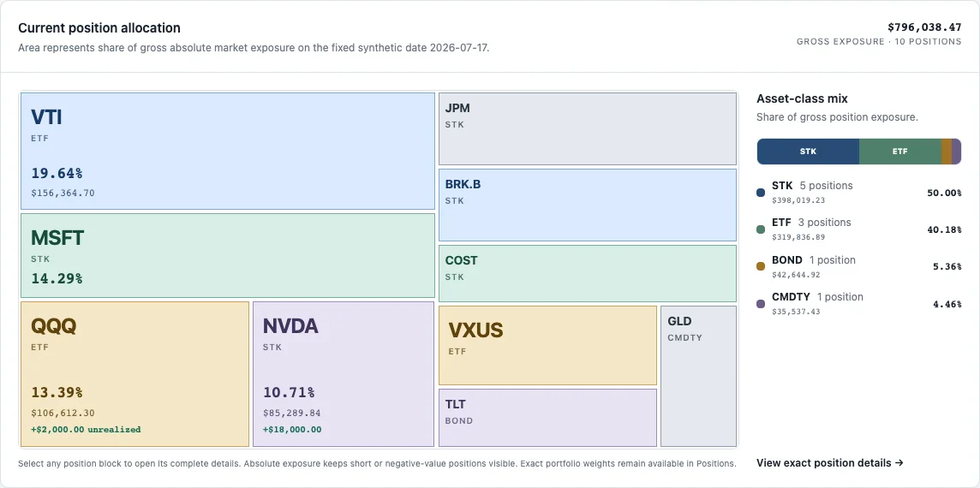This screenshot has width=980, height=488.
Task: Open the NVDA position block
Action: pyautogui.click(x=344, y=374)
